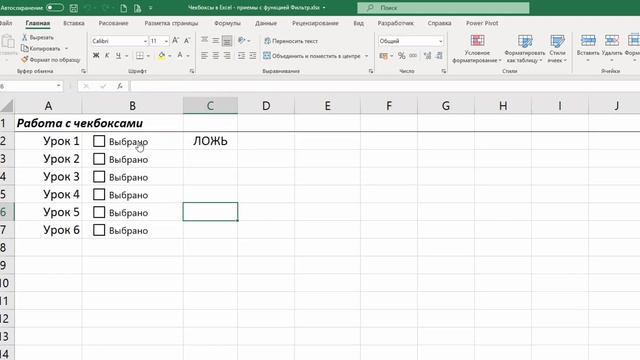
Task: Expand the Копировать dropdown arrow
Action: point(67,49)
